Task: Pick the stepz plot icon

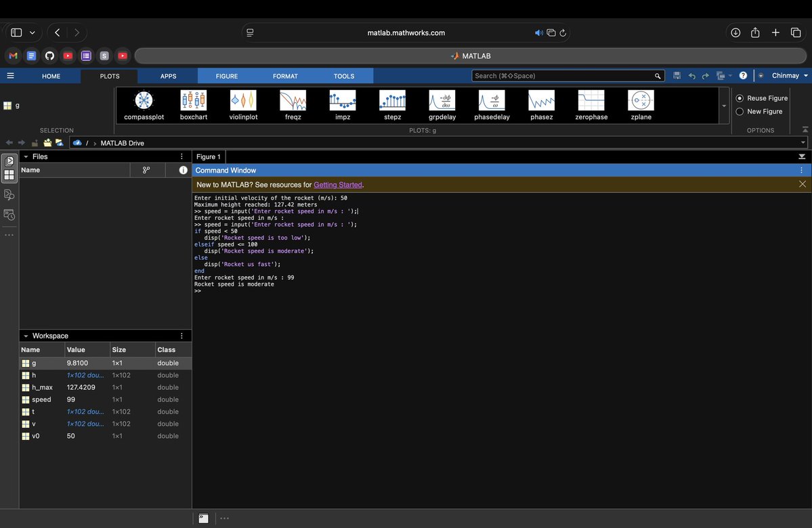Action: pyautogui.click(x=393, y=105)
